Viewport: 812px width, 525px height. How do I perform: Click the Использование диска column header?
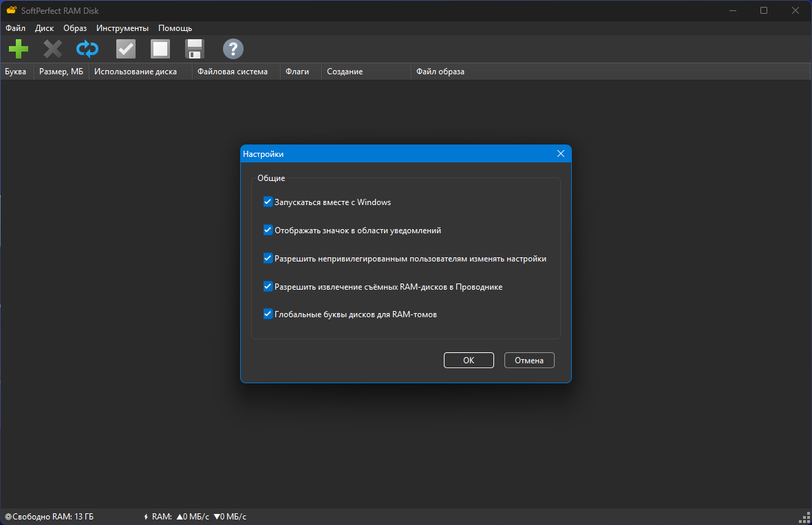pyautogui.click(x=140, y=72)
